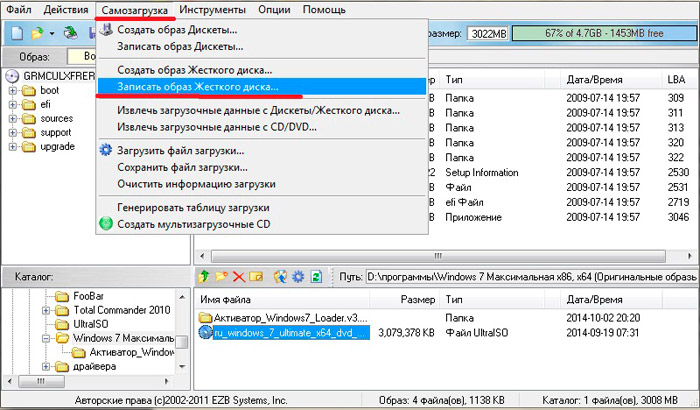Choose Загрузить файл загрузки menu entry
Viewport: 700px width, 410px height.
point(262,151)
